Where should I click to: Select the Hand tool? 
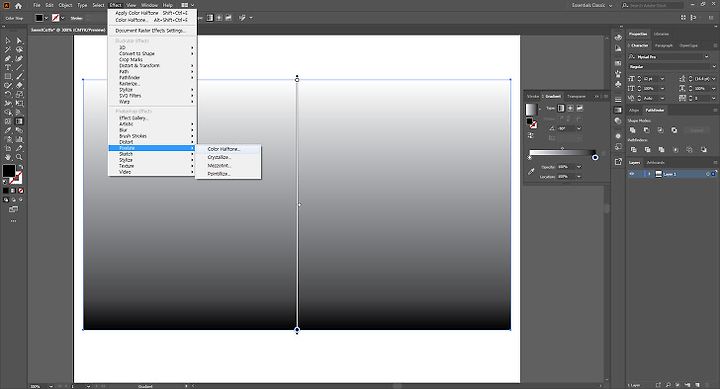8,157
